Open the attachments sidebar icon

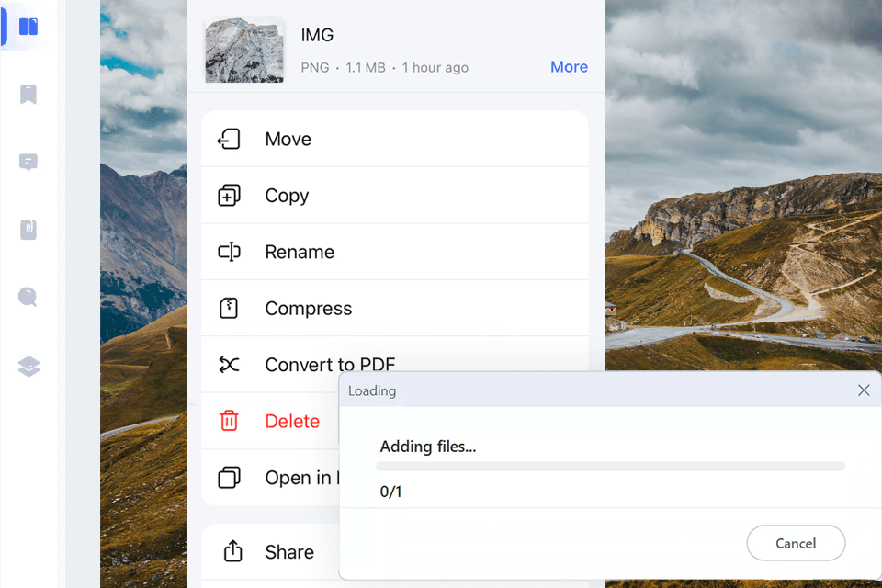[x=28, y=230]
